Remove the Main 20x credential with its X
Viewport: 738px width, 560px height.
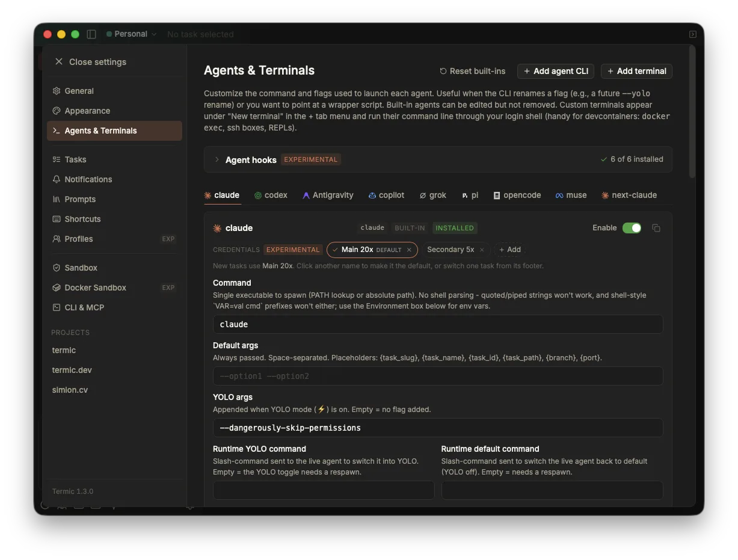point(409,250)
